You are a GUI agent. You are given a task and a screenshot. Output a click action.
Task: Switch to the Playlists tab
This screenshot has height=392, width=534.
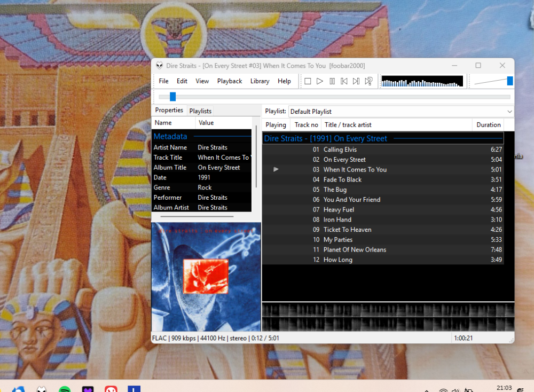click(x=200, y=111)
